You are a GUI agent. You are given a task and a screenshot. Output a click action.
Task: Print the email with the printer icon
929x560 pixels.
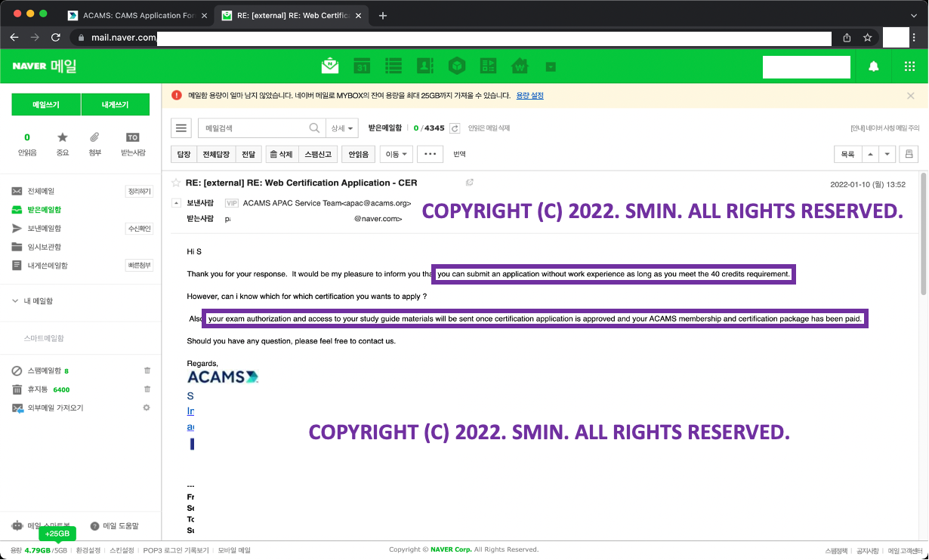pos(909,154)
